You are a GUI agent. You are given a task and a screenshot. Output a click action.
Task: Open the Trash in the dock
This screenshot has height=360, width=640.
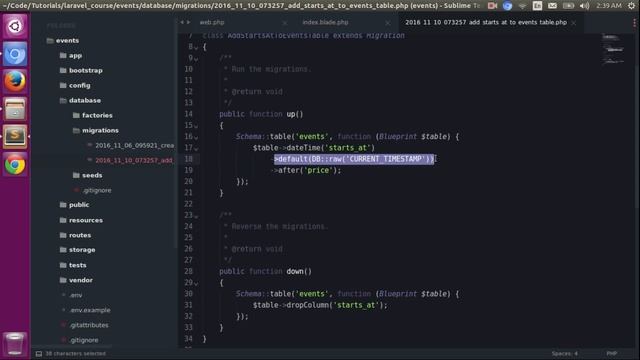pyautogui.click(x=15, y=344)
